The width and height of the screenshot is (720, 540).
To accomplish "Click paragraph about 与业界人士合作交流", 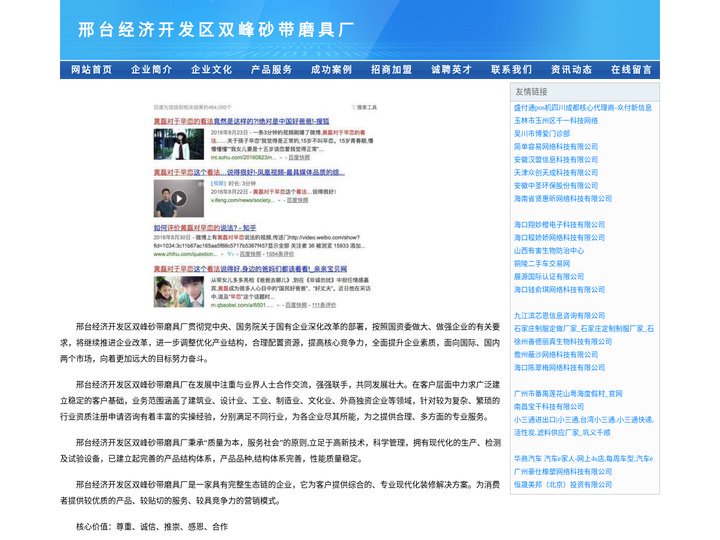I will 280,401.
